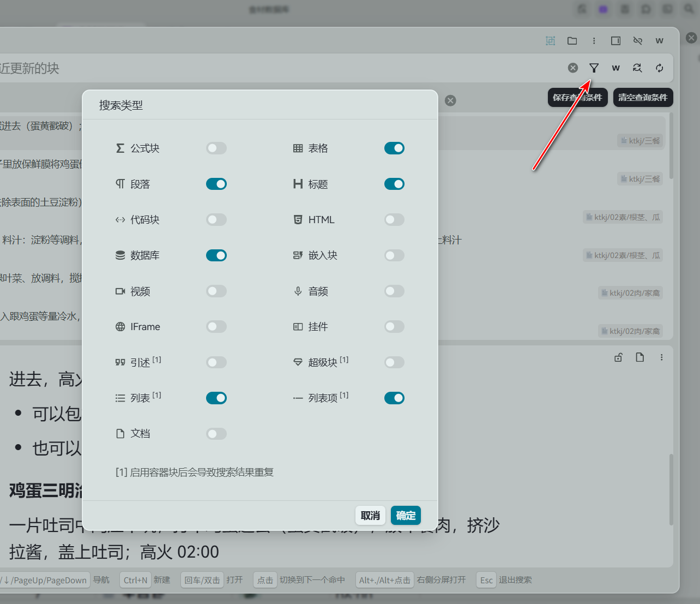
Task: Click the refresh icon in search bar
Action: tap(659, 68)
